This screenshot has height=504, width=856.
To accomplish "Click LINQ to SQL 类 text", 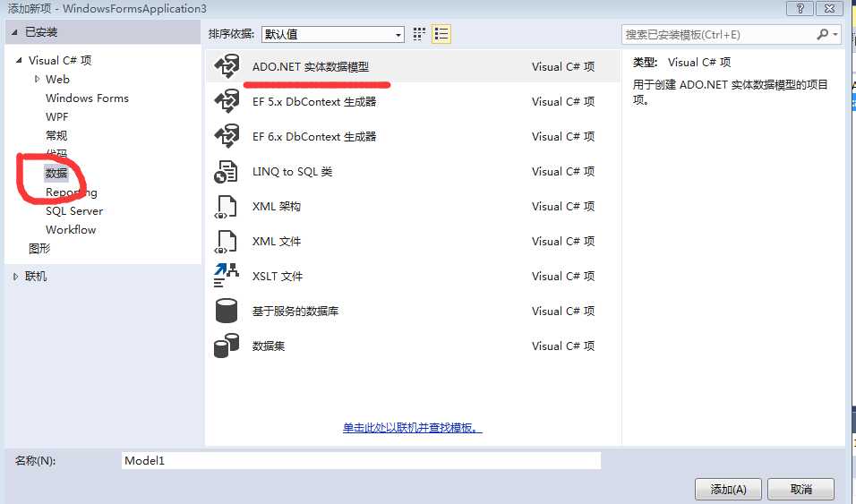I will [x=292, y=172].
